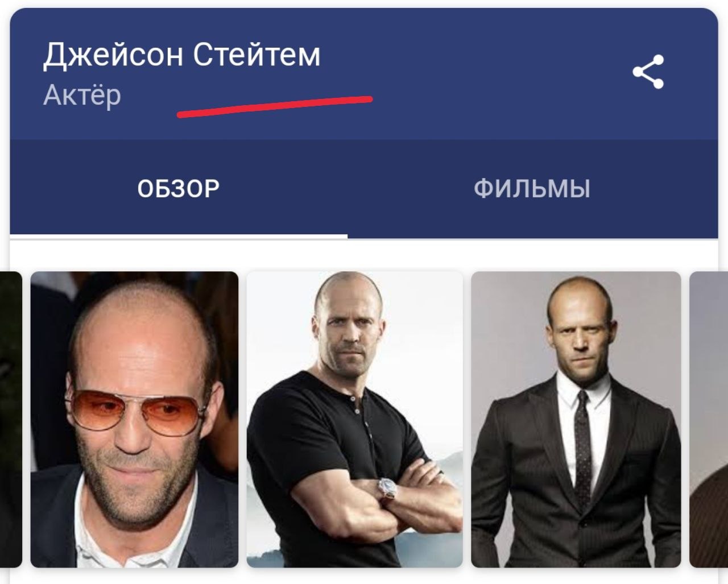
Task: Switch to the ФИЛЬМЫ tab
Action: point(532,188)
